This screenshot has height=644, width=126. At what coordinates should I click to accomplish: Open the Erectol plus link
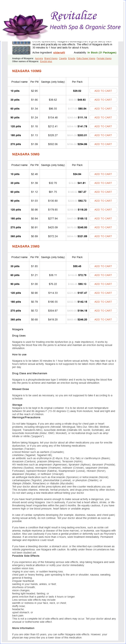[46, 61]
